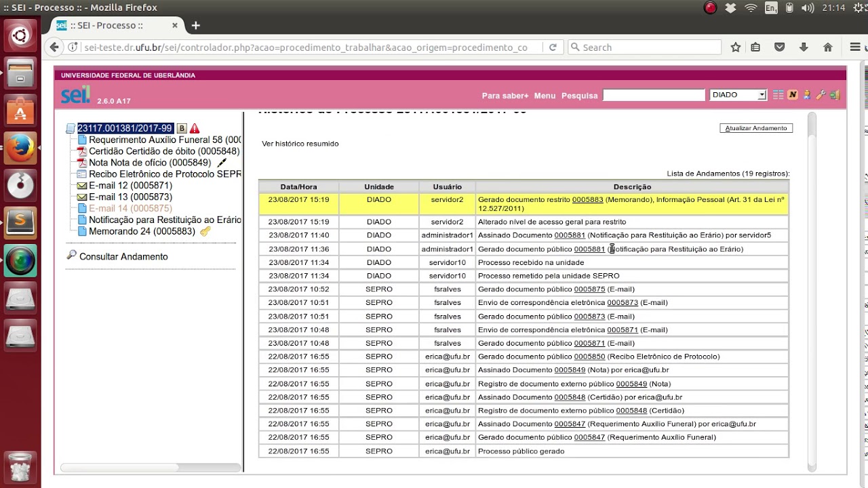Click the process folder icon beside 23117.001381/2017-99
This screenshot has height=488, width=868.
[x=71, y=128]
